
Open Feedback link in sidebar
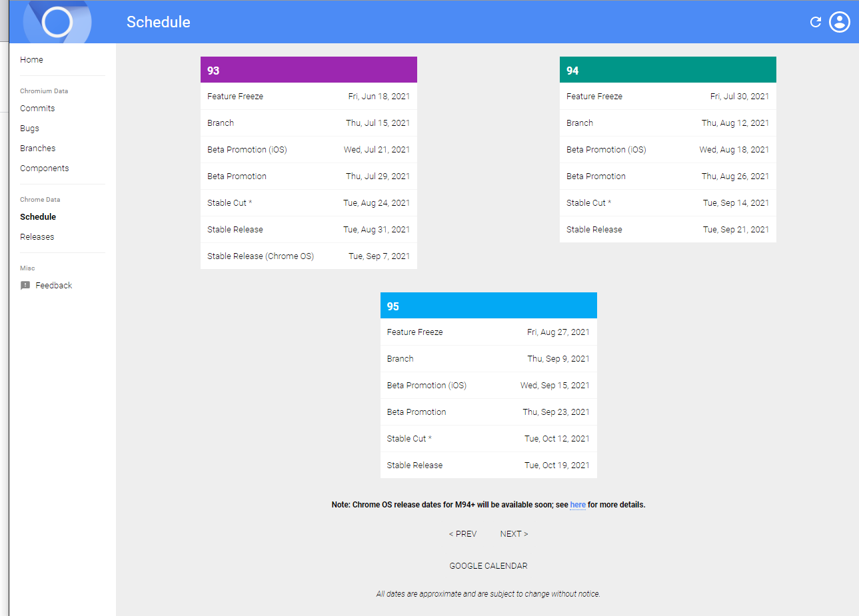(54, 286)
